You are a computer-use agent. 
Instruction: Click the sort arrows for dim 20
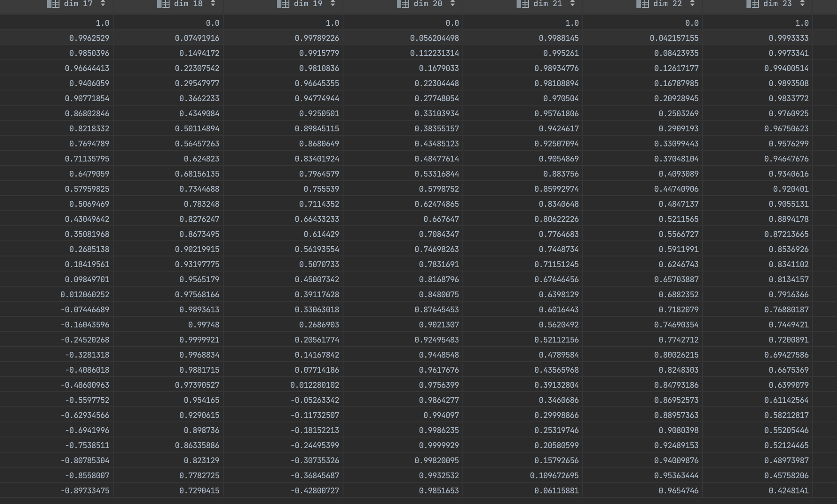[x=453, y=4]
